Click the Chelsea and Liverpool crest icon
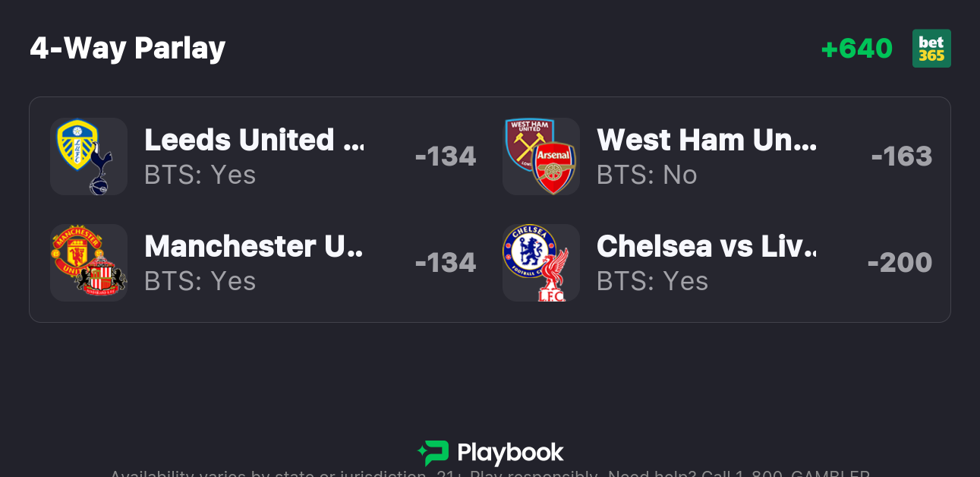The image size is (980, 477). coord(540,263)
